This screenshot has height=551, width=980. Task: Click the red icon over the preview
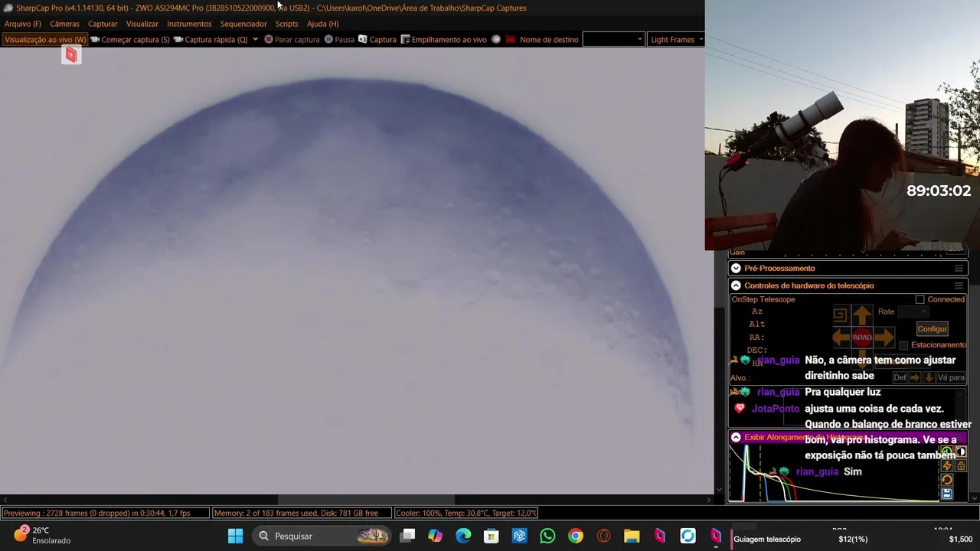[71, 54]
